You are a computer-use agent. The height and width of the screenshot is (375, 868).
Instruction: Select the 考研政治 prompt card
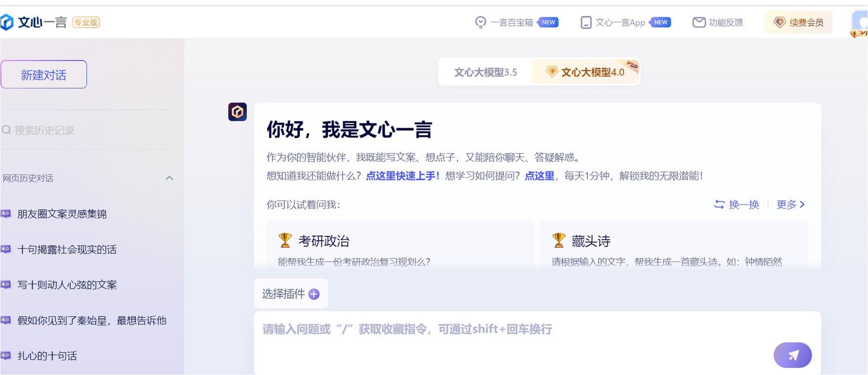point(401,245)
